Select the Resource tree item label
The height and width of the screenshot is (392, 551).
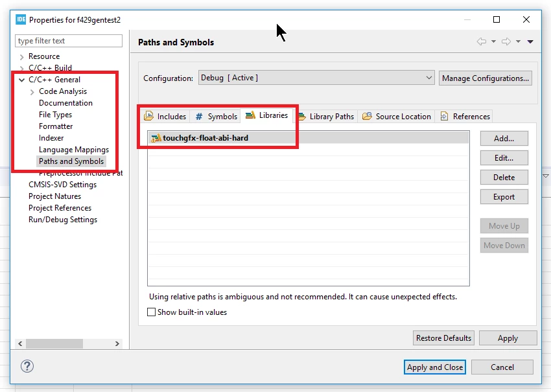[x=44, y=56]
